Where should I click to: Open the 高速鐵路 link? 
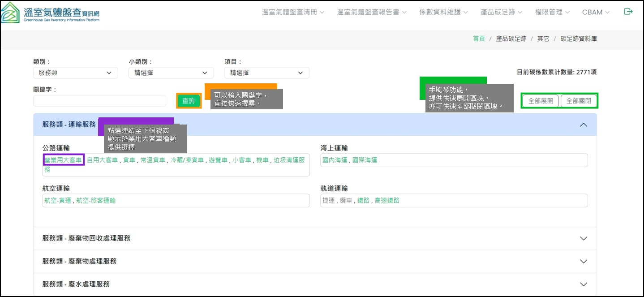387,201
